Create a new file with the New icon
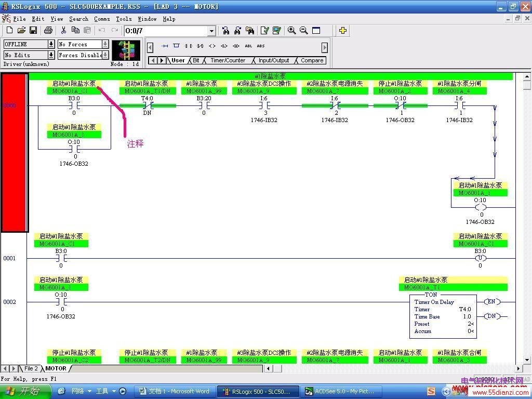Image resolution: width=532 pixels, height=399 pixels. 9,31
